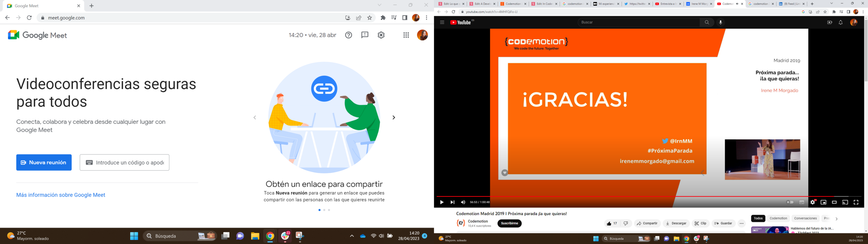Skip to next YouTube video

point(452,202)
